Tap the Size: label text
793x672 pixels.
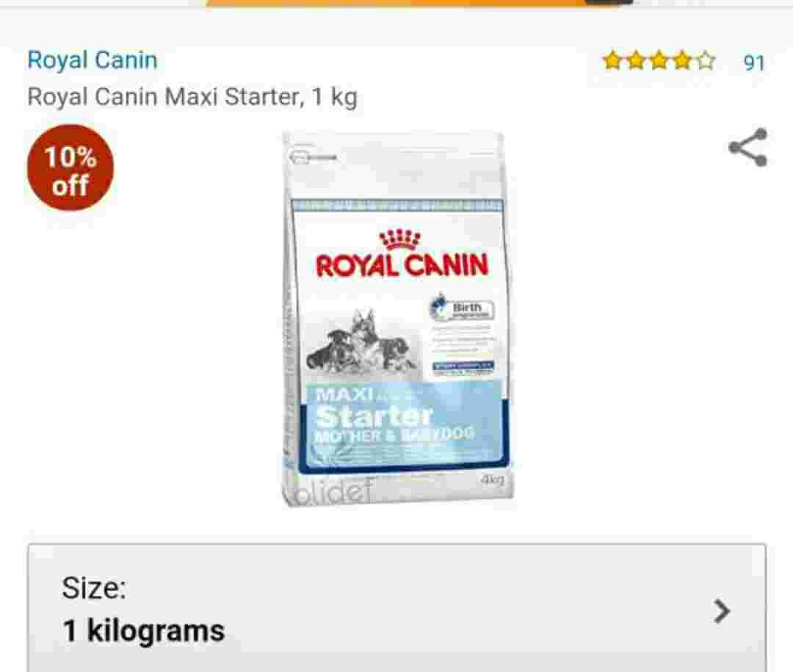coord(94,588)
